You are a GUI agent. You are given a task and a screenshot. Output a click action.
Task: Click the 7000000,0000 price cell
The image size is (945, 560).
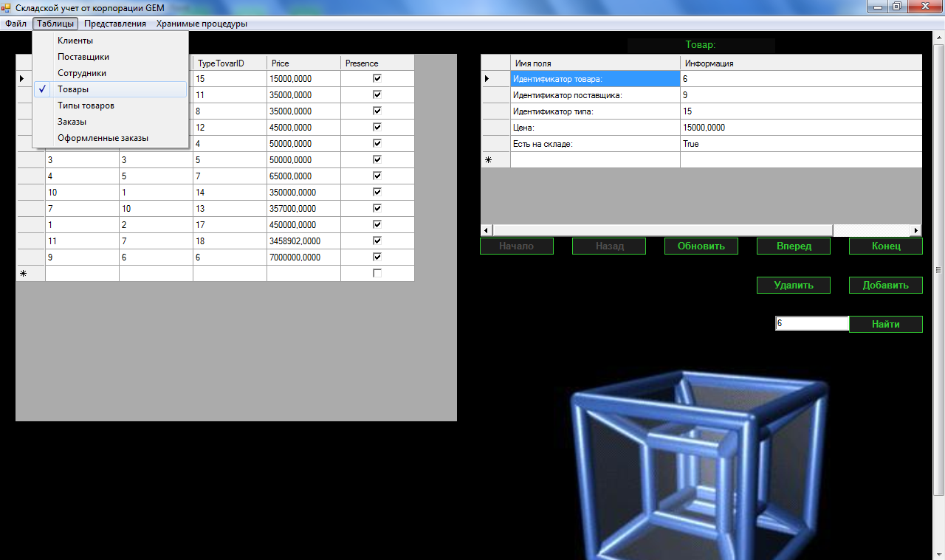click(303, 257)
